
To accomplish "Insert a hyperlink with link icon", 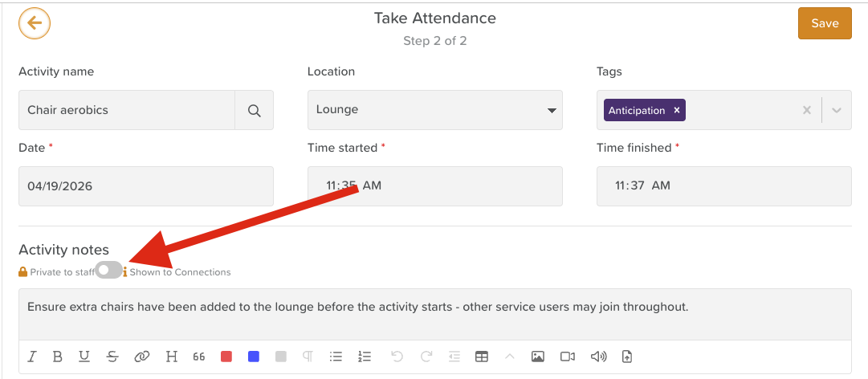I will tap(142, 357).
